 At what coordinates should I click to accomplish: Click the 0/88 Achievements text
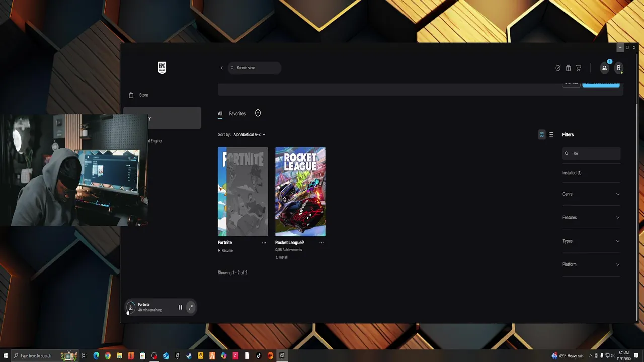point(289,250)
